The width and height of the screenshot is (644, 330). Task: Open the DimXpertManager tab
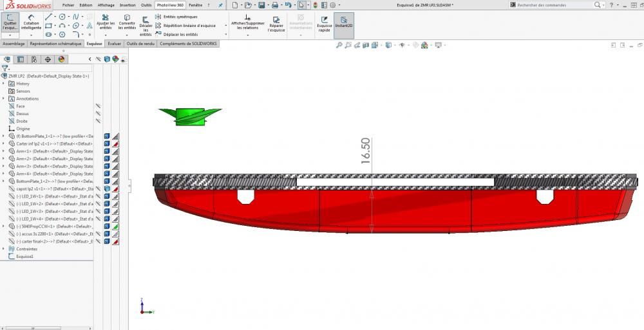tap(48, 59)
